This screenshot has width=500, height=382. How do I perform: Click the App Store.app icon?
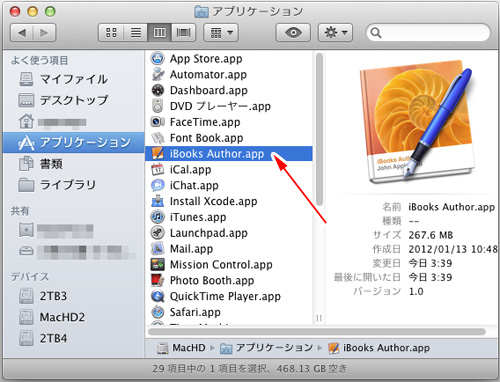pos(157,59)
